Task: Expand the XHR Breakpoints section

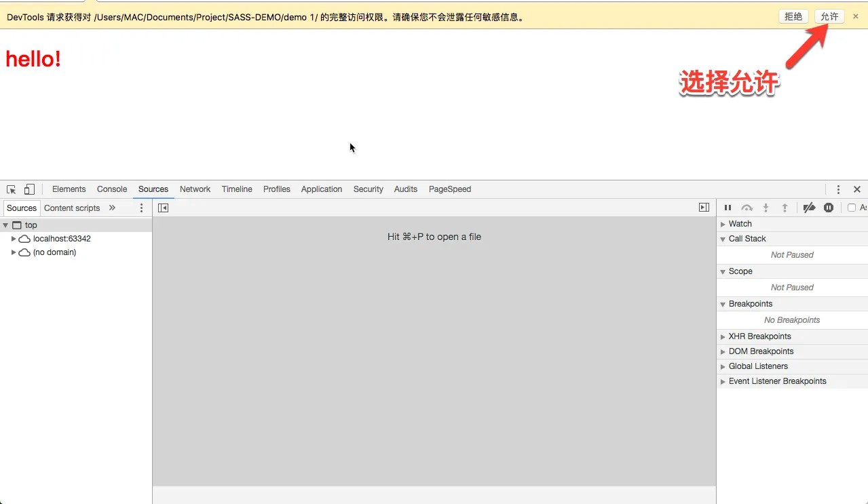Action: pos(723,336)
